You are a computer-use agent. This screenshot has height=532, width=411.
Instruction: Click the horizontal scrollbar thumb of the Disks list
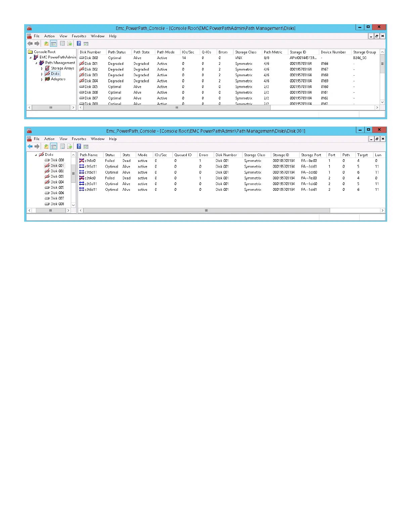tap(177, 107)
